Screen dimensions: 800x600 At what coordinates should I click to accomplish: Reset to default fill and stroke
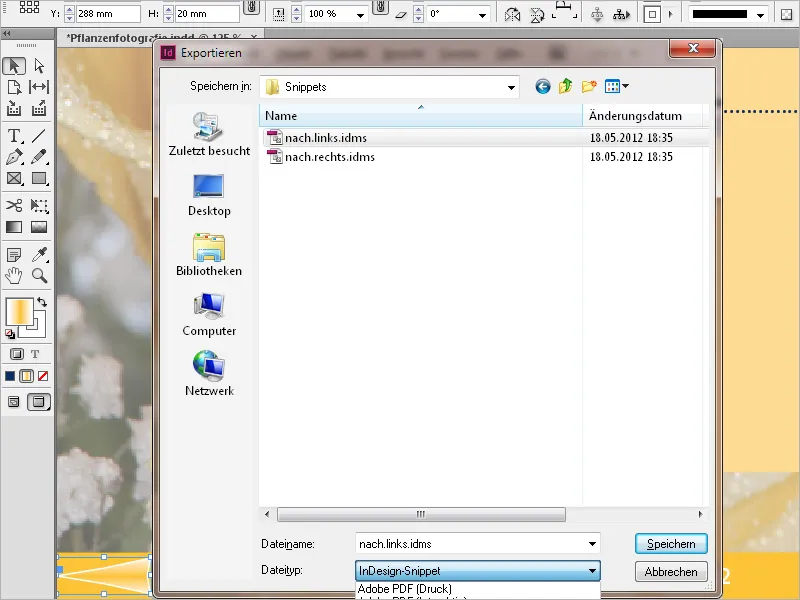(x=10, y=334)
